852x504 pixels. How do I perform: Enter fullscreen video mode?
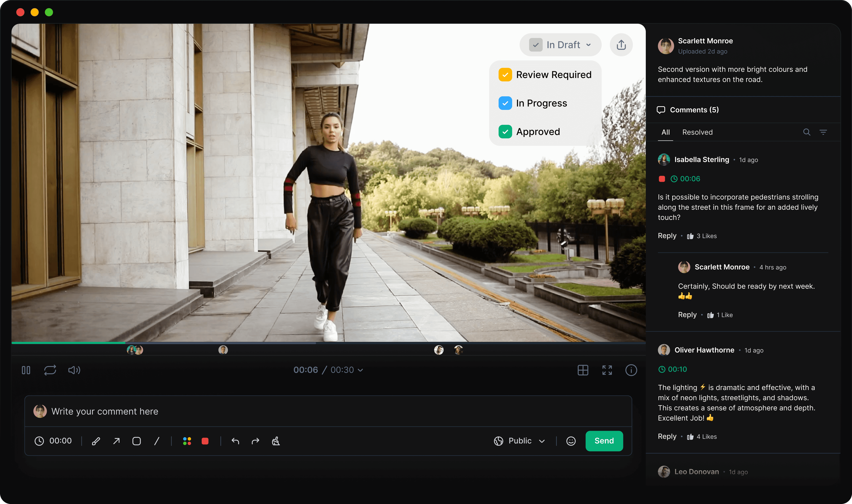(x=607, y=370)
